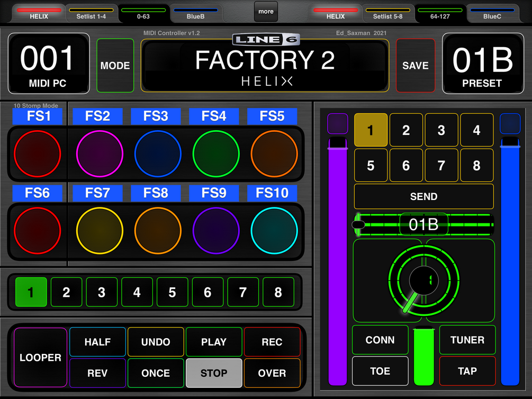Screen dimensions: 532x399
Task: Click the small green expression fader
Action: click(x=424, y=356)
